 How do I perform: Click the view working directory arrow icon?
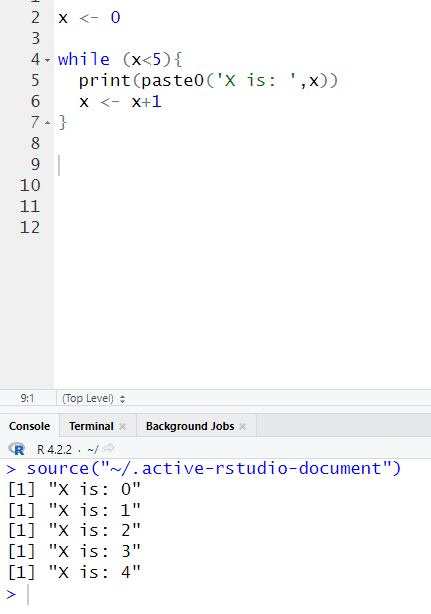tap(108, 448)
